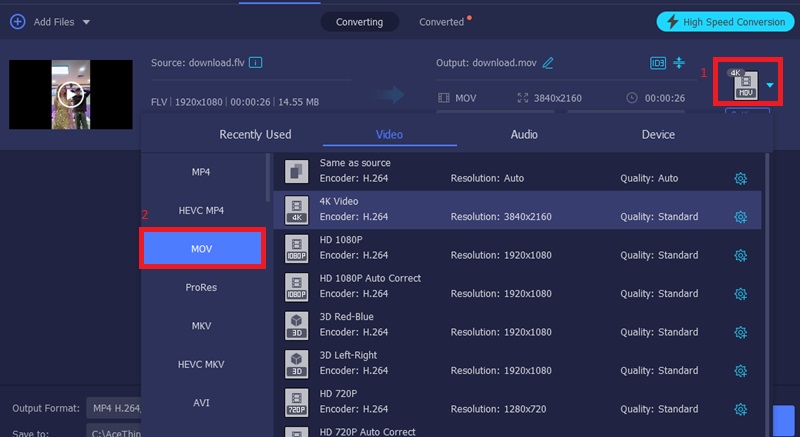Click the '4K Video' preset name
Image resolution: width=800 pixels, height=437 pixels.
[x=339, y=201]
